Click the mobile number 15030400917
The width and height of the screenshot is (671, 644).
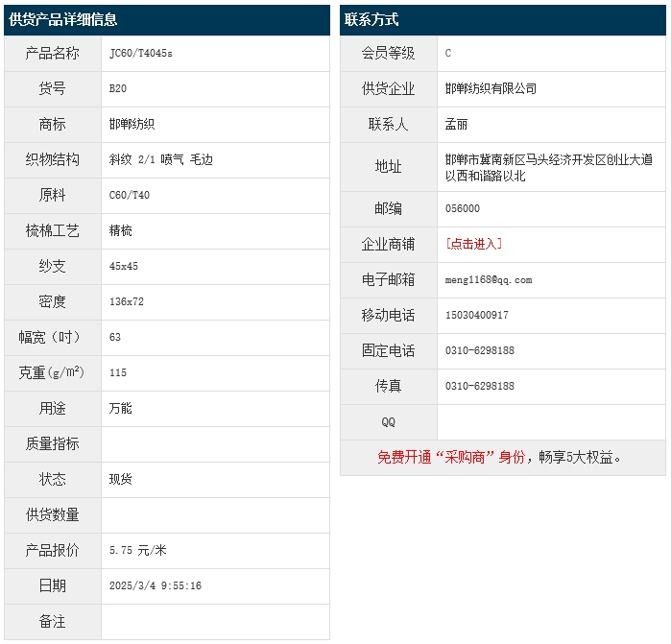tap(477, 316)
